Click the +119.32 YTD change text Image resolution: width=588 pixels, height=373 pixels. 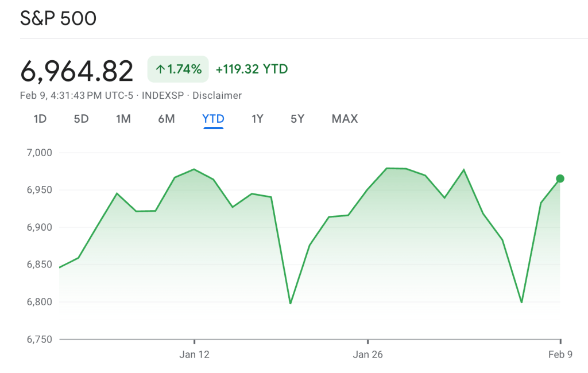tap(252, 69)
